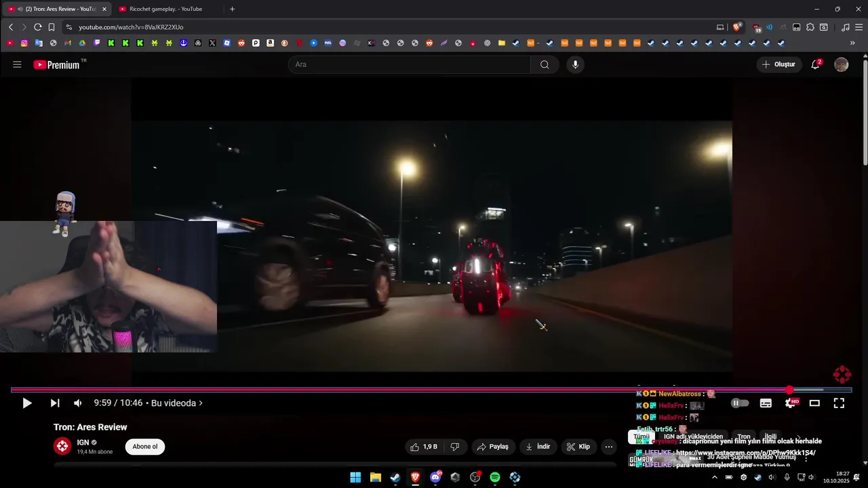Select the 'İlgili' filter chip
This screenshot has height=488, width=868.
[770, 436]
